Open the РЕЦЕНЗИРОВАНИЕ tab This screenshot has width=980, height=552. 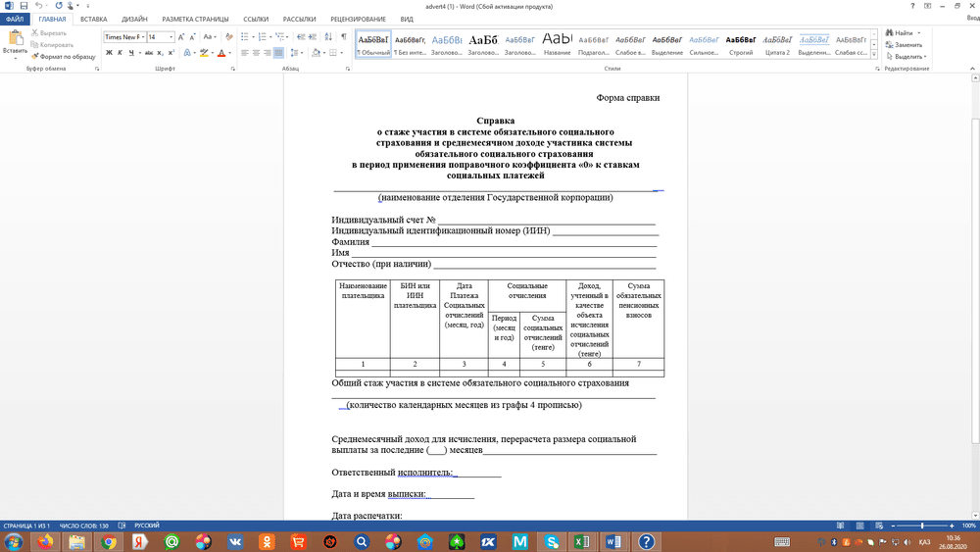(358, 19)
